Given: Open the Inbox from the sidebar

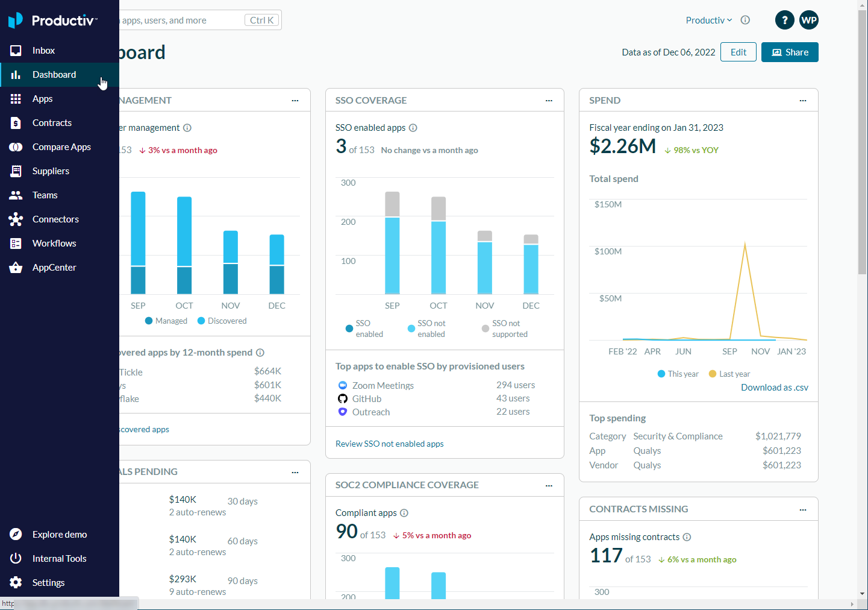Looking at the screenshot, I should tap(43, 50).
